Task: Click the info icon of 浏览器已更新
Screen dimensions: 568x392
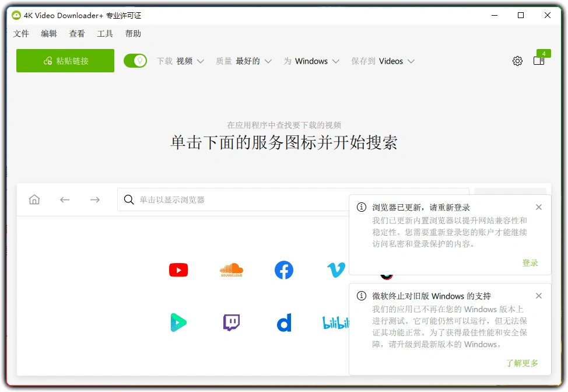Action: click(362, 207)
